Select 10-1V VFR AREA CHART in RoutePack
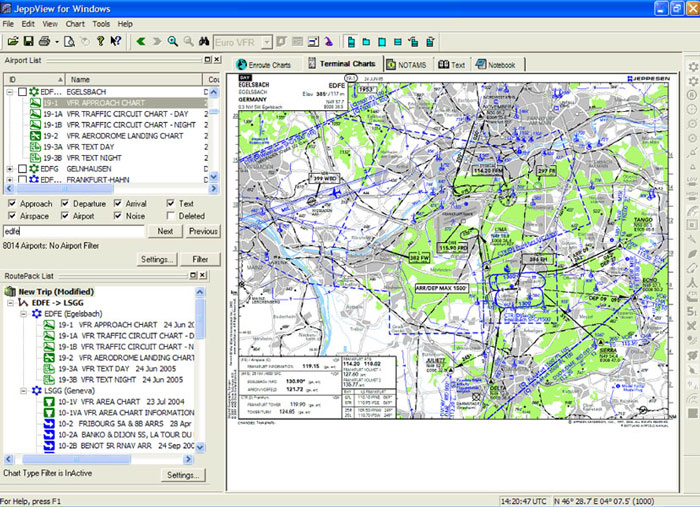 click(x=121, y=402)
